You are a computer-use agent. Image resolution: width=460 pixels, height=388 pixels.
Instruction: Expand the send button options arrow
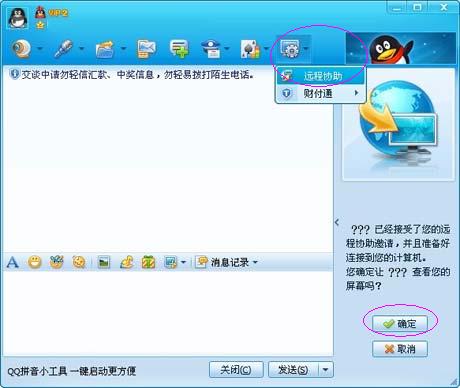click(x=326, y=370)
